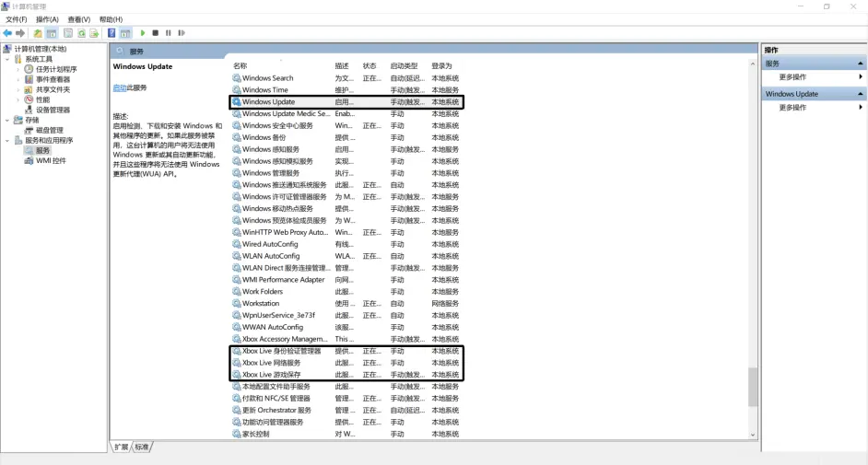The height and width of the screenshot is (465, 868).
Task: Select 系统工具 in the tree
Action: pyautogui.click(x=39, y=59)
